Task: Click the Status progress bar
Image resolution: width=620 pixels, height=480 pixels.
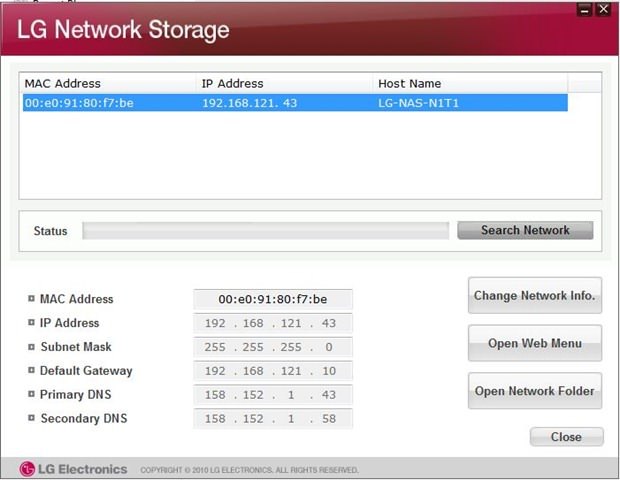Action: (265, 231)
